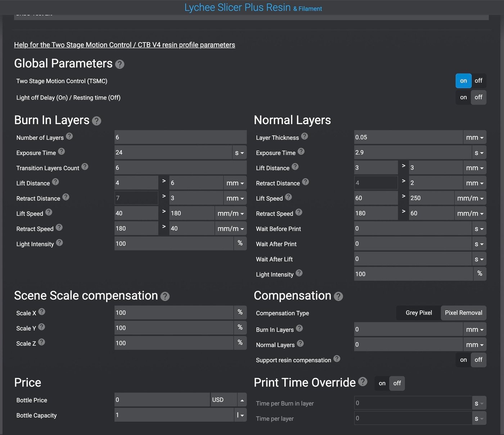Show help for Burn In Retract Distance
The height and width of the screenshot is (435, 504).
(x=66, y=197)
